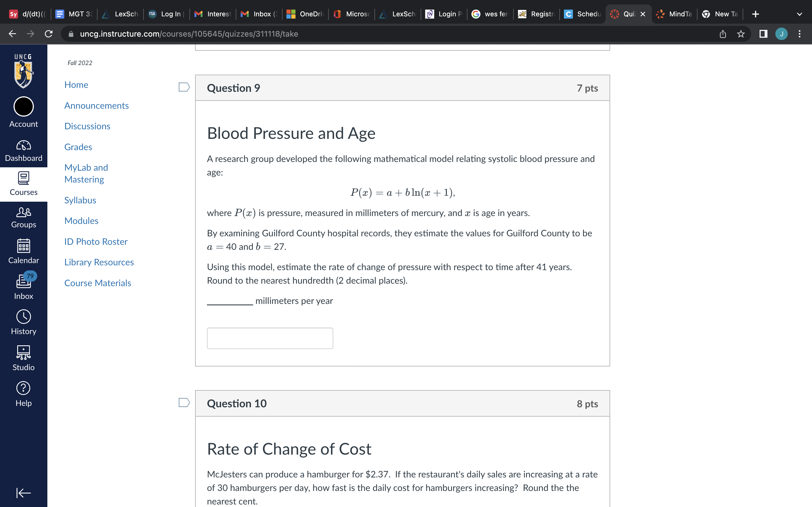Click the Question 9 answer input box
This screenshot has width=812, height=507.
[270, 338]
